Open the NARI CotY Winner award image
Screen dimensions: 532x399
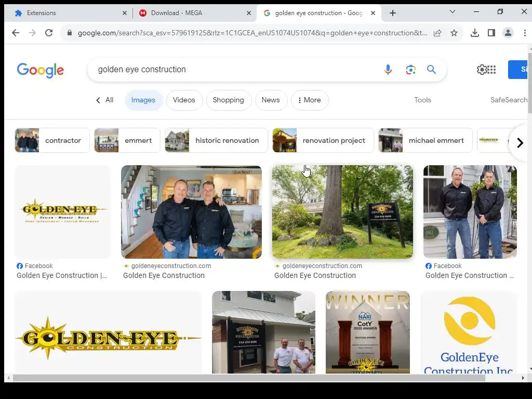click(368, 332)
